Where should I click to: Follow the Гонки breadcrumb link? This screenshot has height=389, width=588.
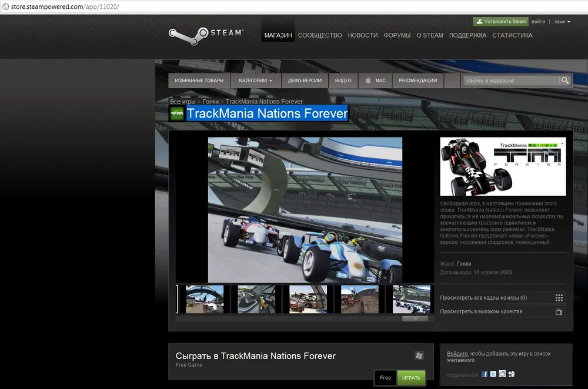tap(211, 102)
